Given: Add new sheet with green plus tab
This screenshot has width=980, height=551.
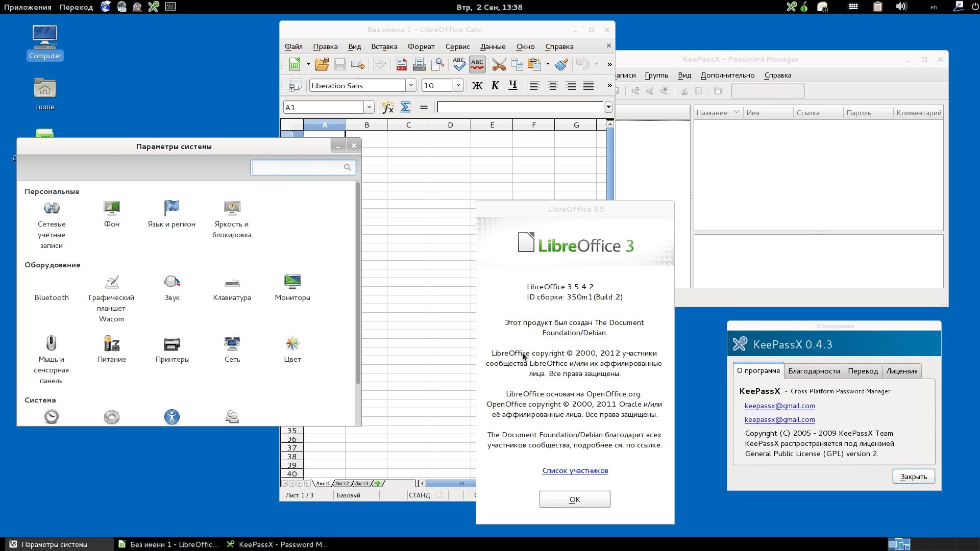Looking at the screenshot, I should coord(378,483).
